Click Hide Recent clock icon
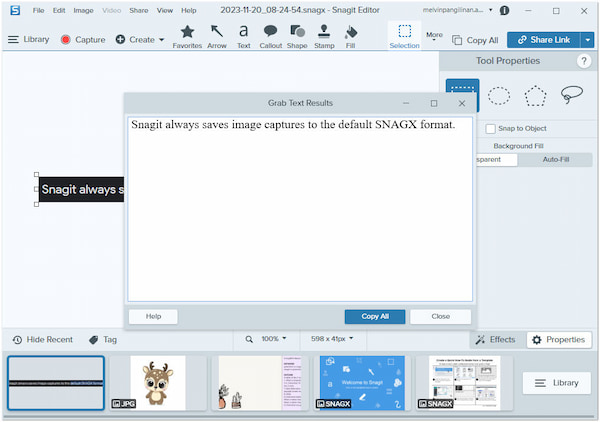 tap(17, 340)
